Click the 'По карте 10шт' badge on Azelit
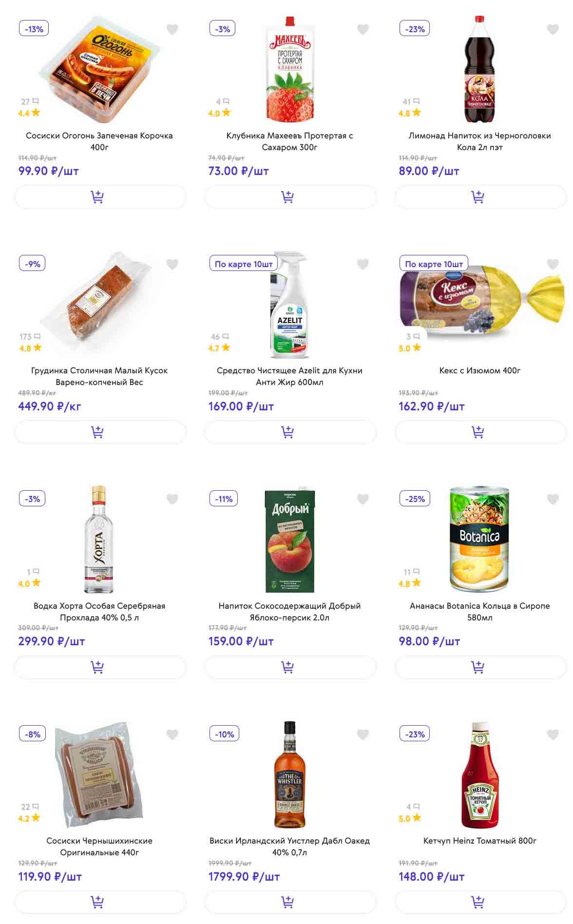Viewport: 573px width, 924px height. pos(244,264)
